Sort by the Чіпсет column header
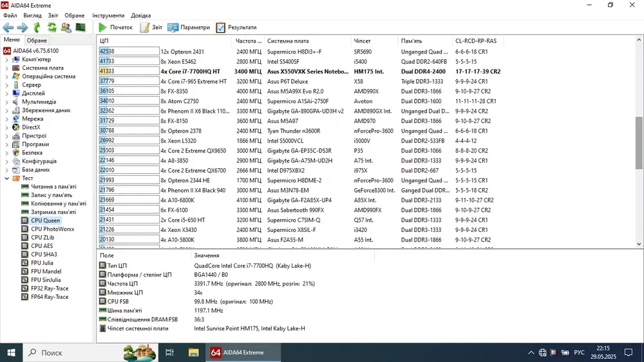 pyautogui.click(x=363, y=41)
